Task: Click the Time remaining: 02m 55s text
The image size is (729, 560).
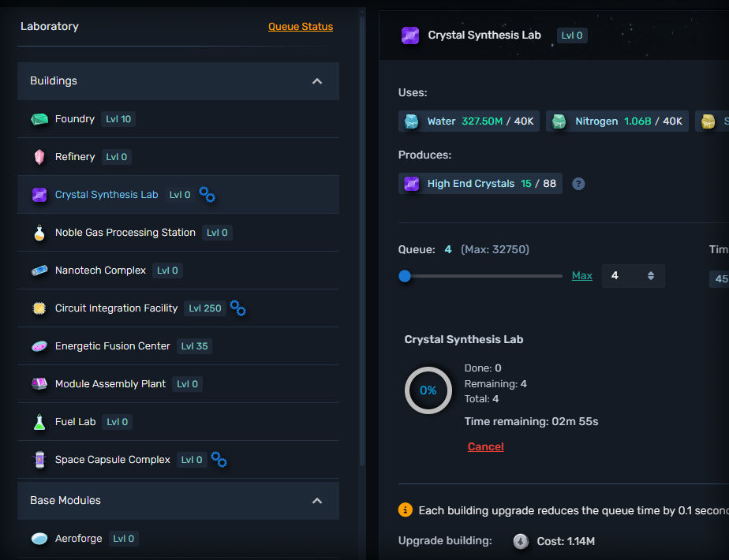Action: [531, 421]
